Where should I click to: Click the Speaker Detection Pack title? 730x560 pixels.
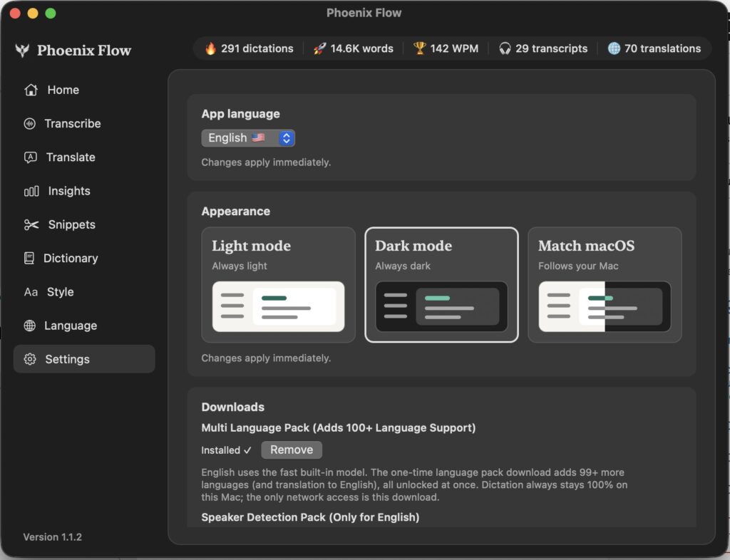(x=310, y=517)
